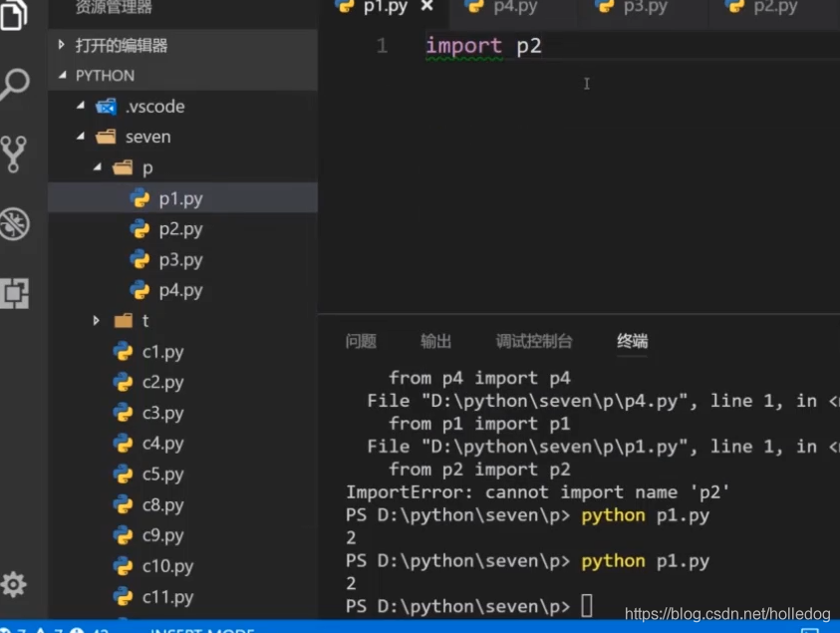The width and height of the screenshot is (840, 633).
Task: Click Python icon beside c1.py
Action: point(123,352)
